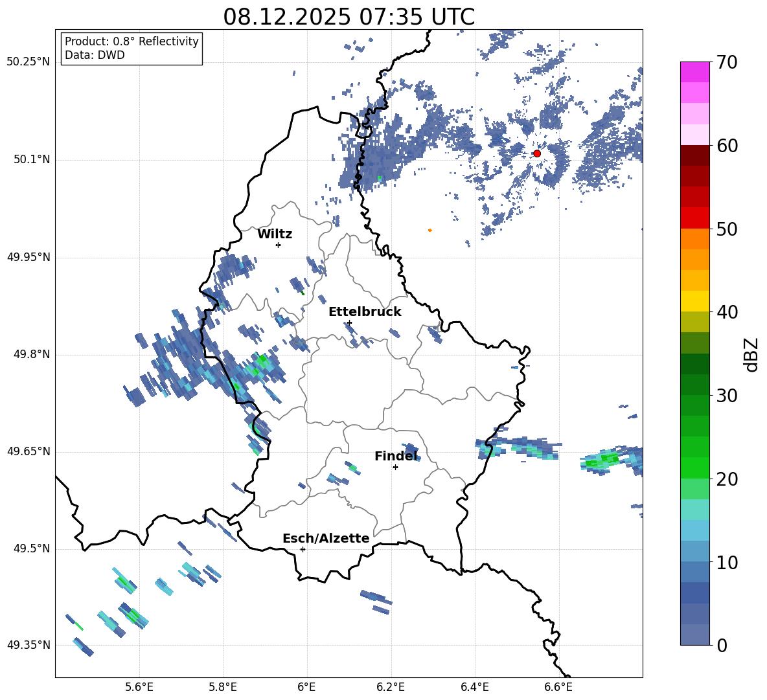Click the 50.1°N latitude label
Screen dimensions: 767x700
point(32,160)
